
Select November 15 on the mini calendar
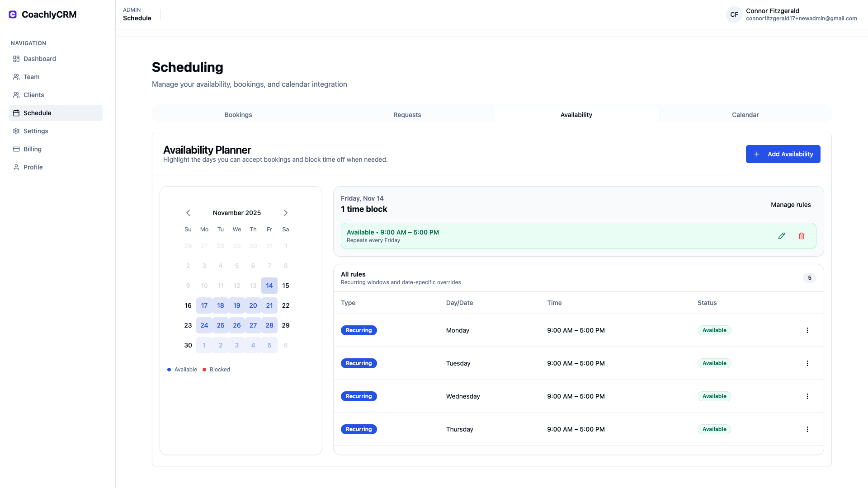(x=285, y=286)
